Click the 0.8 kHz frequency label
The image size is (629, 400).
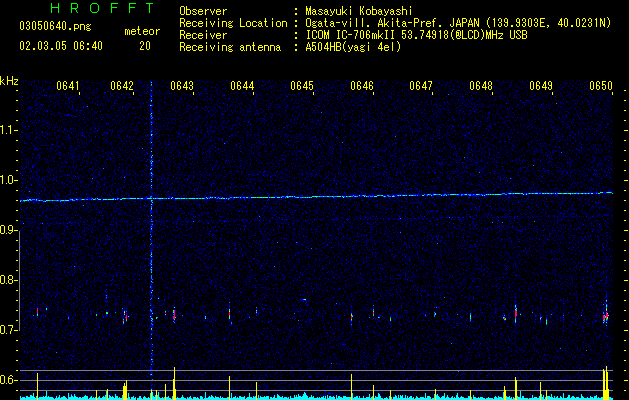(9, 280)
